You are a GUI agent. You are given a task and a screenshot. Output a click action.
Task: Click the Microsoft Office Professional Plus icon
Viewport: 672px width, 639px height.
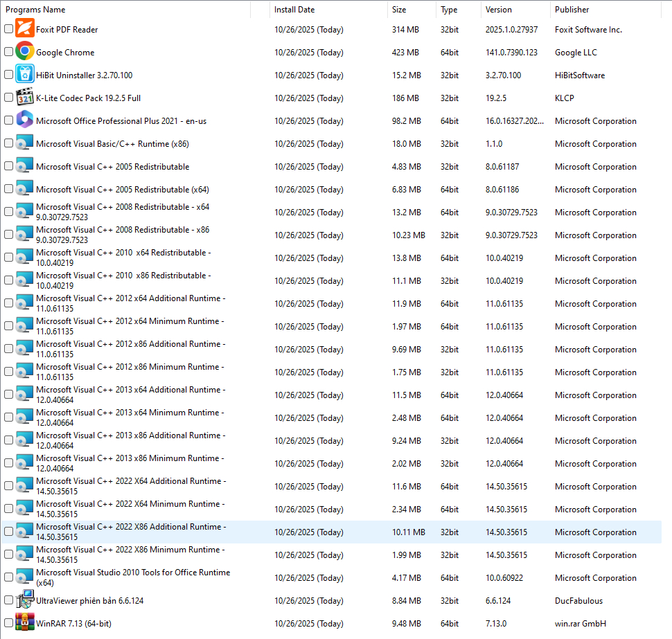pos(25,120)
